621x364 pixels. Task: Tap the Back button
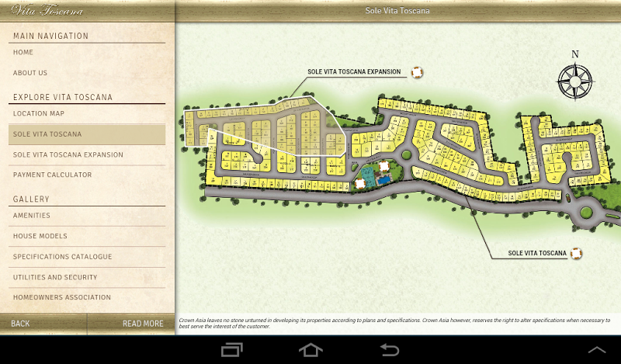pos(43,324)
